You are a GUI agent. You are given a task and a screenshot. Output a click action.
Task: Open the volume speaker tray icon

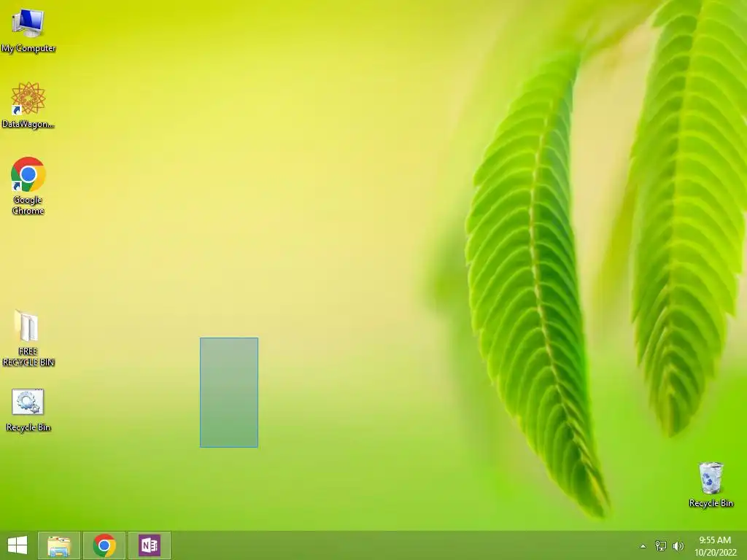click(678, 545)
